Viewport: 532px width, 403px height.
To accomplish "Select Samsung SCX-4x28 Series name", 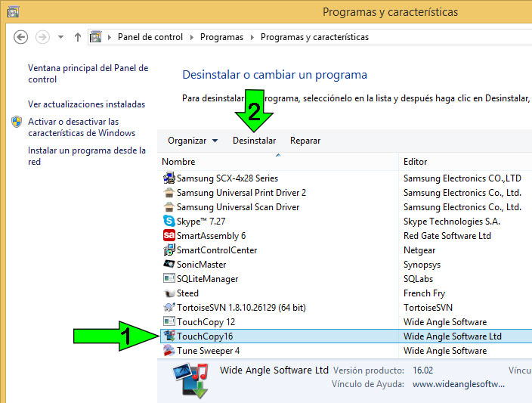I will pyautogui.click(x=227, y=178).
